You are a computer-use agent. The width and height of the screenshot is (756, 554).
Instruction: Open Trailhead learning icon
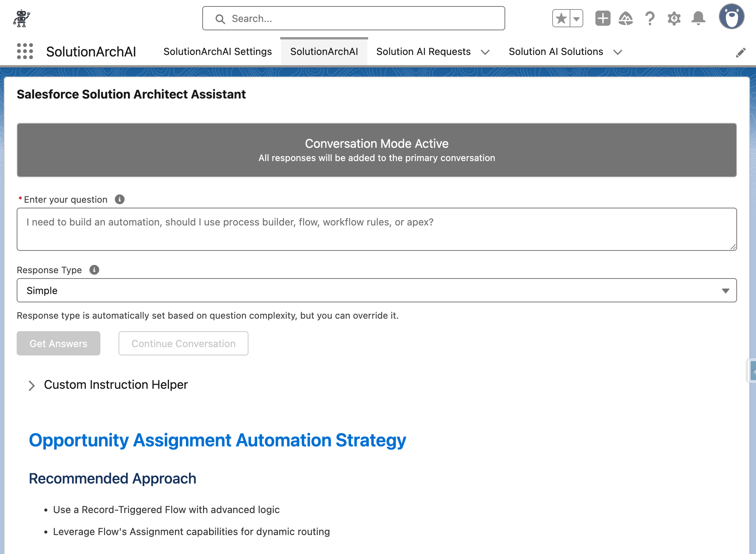[x=626, y=18]
